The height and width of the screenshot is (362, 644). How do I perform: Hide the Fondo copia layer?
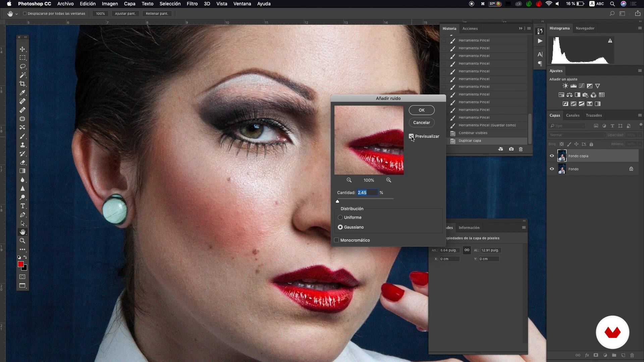552,156
